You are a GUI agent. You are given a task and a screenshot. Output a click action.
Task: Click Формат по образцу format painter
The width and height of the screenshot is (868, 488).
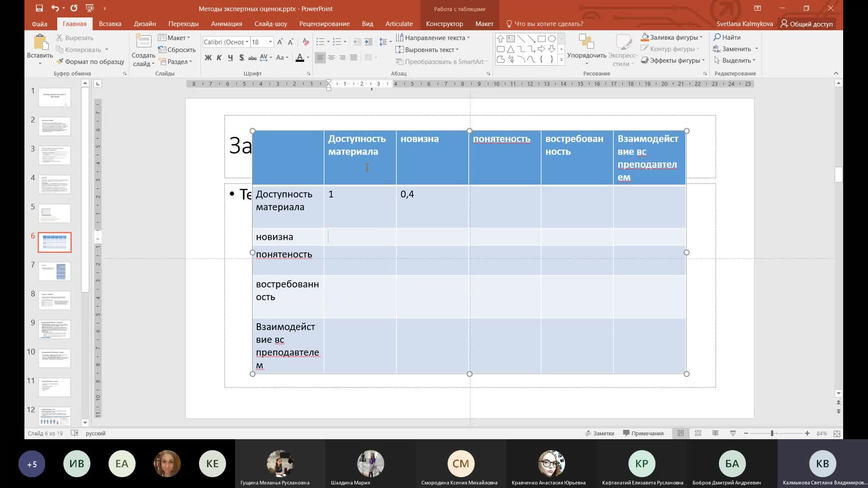pos(90,61)
